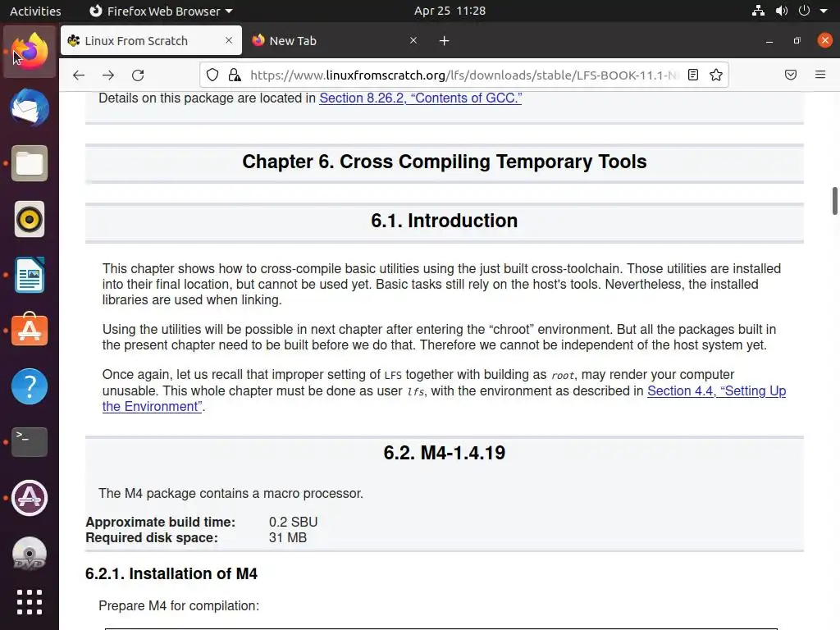Click the 0.2 SBU build time value
This screenshot has height=630, width=840.
(293, 522)
